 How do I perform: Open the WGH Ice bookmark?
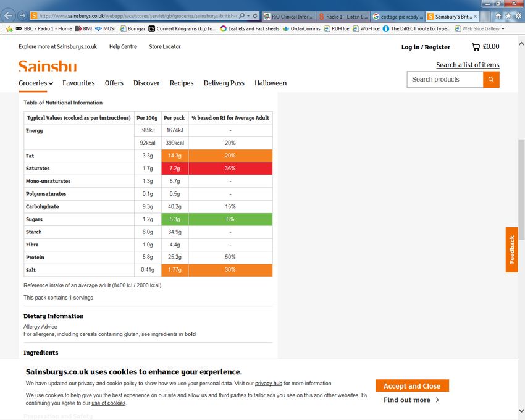[366, 29]
